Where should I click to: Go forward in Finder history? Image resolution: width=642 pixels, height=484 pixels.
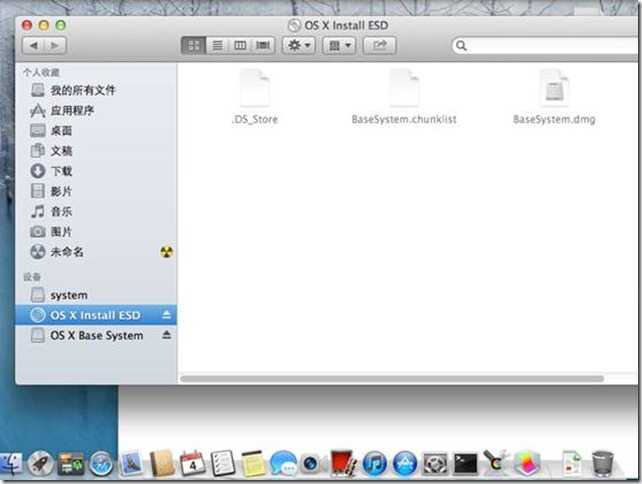[x=55, y=45]
